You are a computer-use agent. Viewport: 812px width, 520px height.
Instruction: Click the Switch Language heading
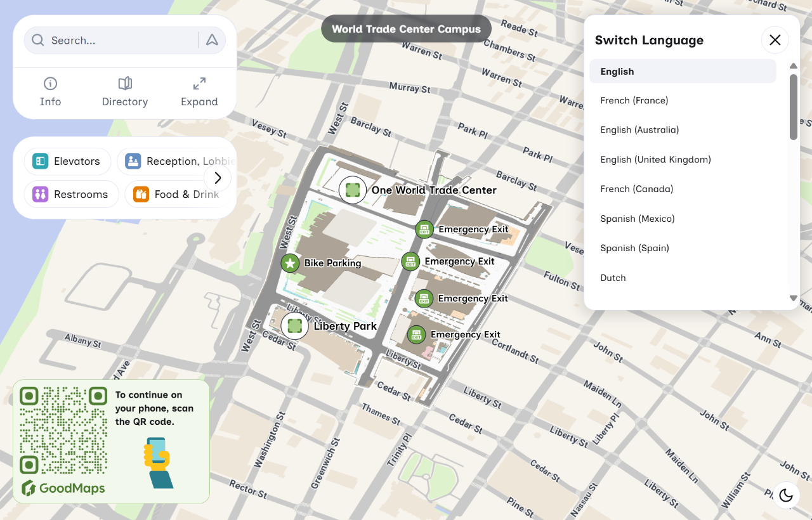click(x=649, y=40)
